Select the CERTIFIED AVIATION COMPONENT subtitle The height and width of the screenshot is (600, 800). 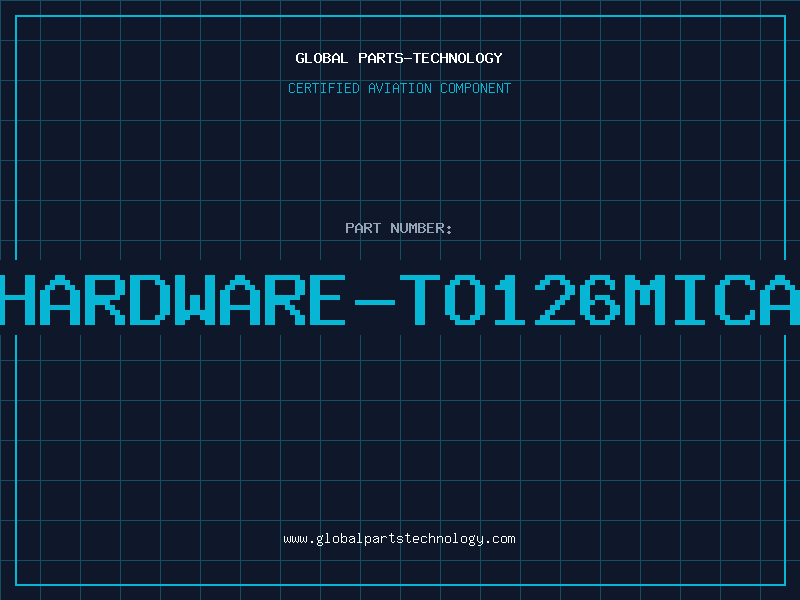[399, 88]
